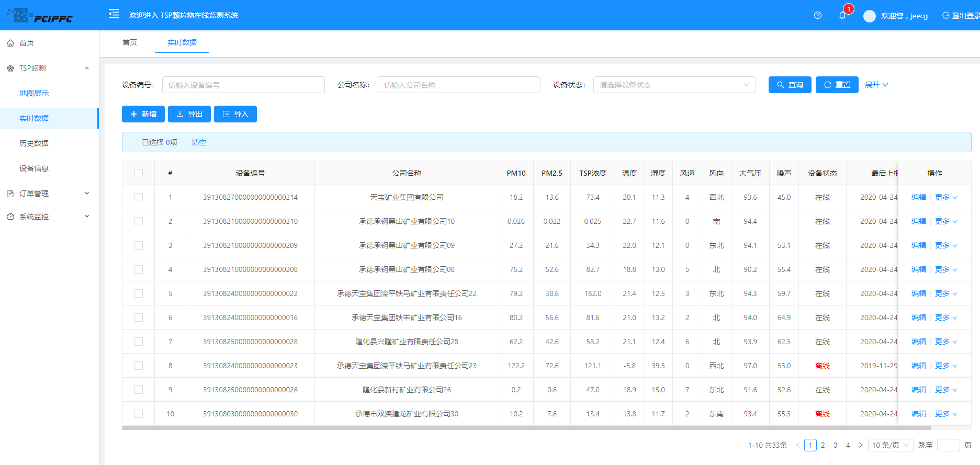The width and height of the screenshot is (980, 465).
Task: Check the checkbox for row 2
Action: pos(139,221)
